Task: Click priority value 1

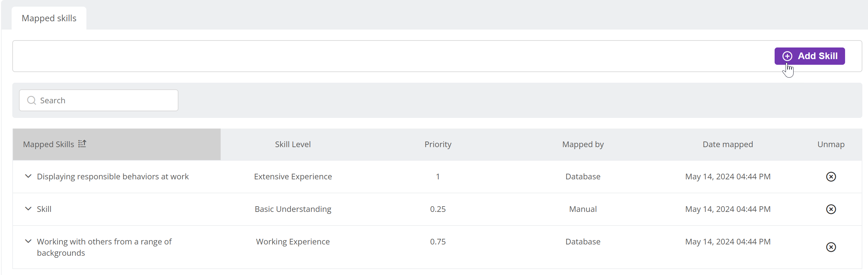Action: (438, 177)
